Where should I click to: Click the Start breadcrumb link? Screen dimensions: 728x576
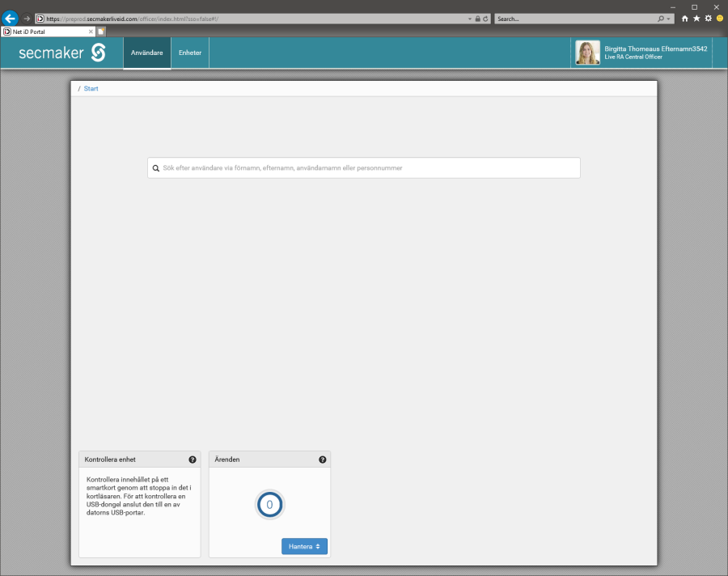click(91, 88)
